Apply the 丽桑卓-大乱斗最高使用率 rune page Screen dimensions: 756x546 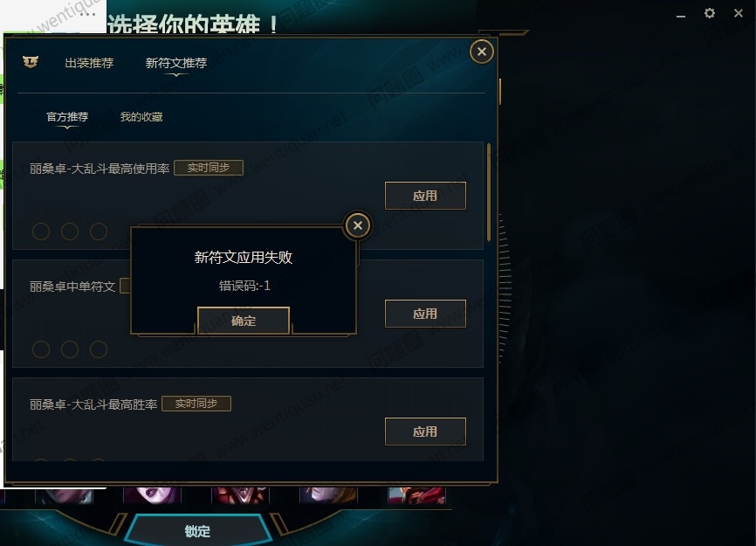pyautogui.click(x=425, y=196)
